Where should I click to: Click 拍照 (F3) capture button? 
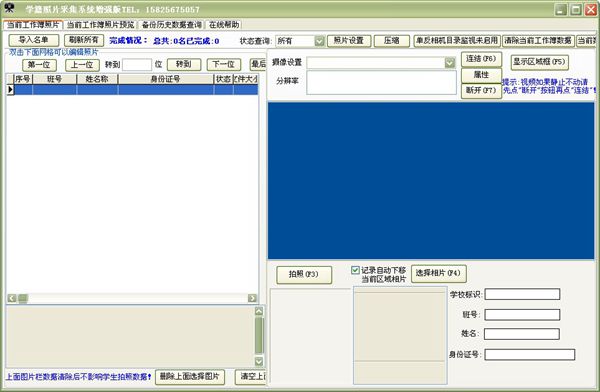(x=304, y=274)
